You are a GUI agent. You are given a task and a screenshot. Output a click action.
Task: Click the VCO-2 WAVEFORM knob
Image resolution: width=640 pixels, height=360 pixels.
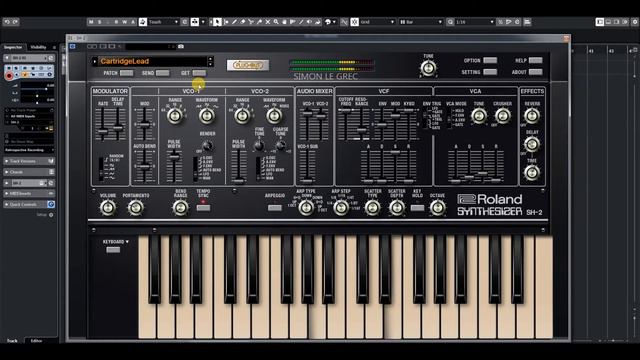pyautogui.click(x=274, y=116)
